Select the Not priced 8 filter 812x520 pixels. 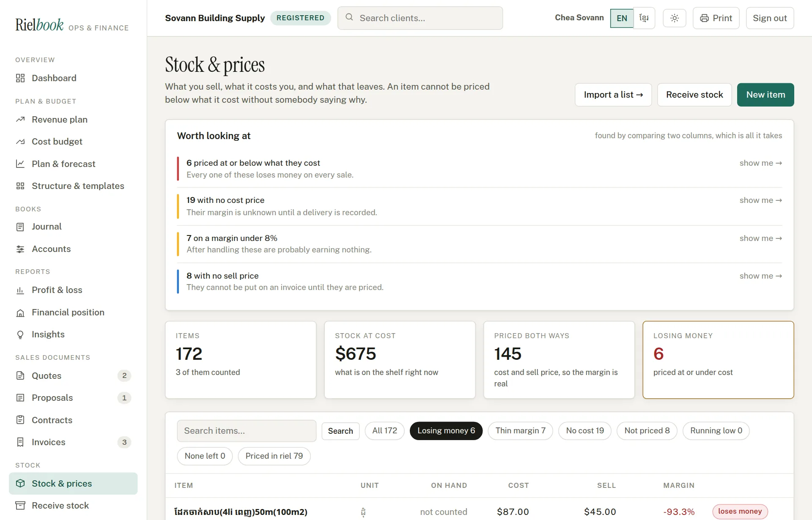pos(647,431)
